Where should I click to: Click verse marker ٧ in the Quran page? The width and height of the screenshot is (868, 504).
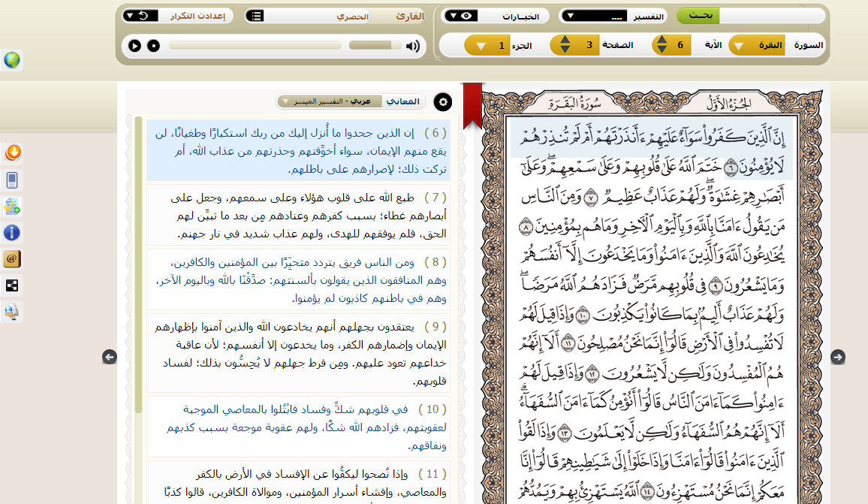[591, 198]
